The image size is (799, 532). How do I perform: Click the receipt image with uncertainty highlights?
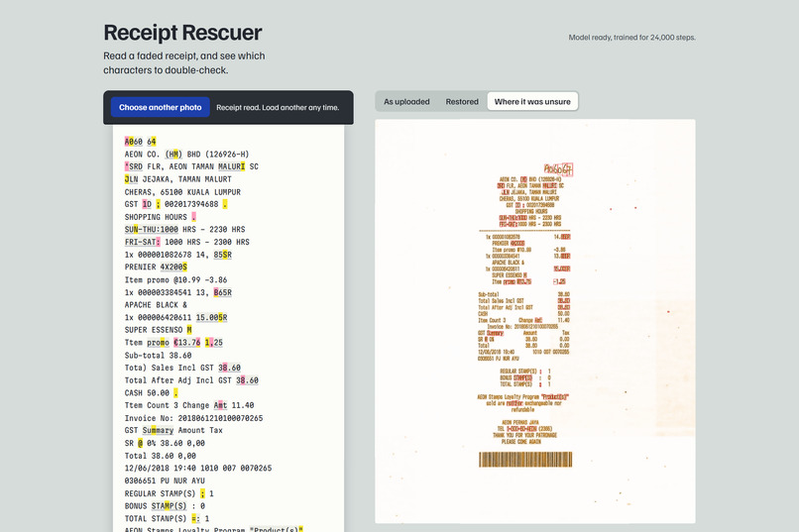coord(535,321)
